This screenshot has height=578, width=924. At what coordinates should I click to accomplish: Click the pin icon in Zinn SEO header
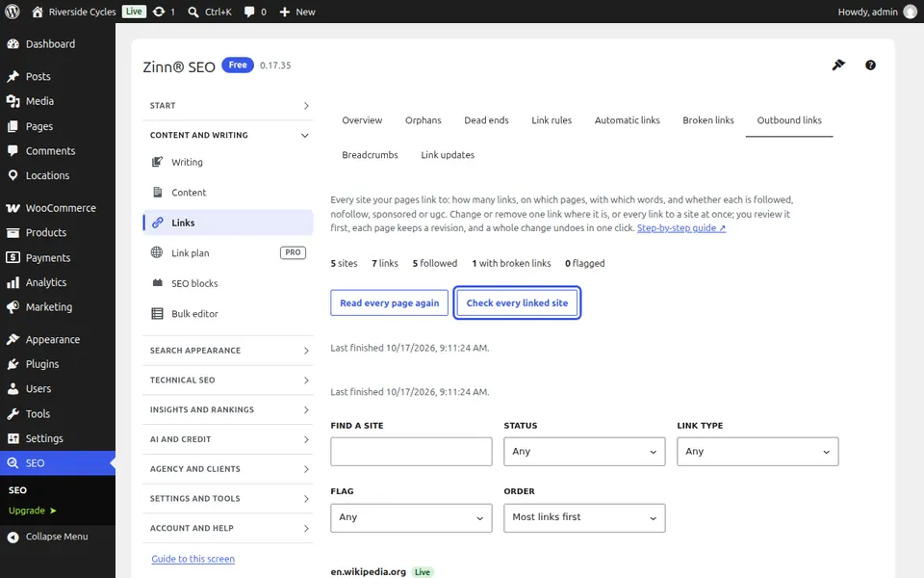(x=838, y=65)
